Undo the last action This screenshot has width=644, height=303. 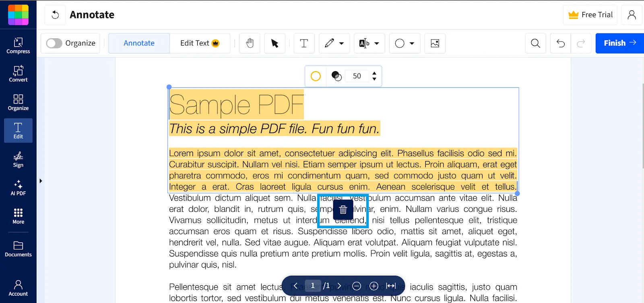coord(561,43)
